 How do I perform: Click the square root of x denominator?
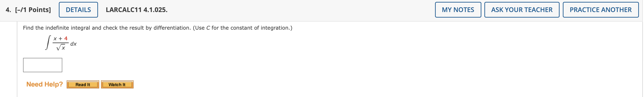(61, 47)
